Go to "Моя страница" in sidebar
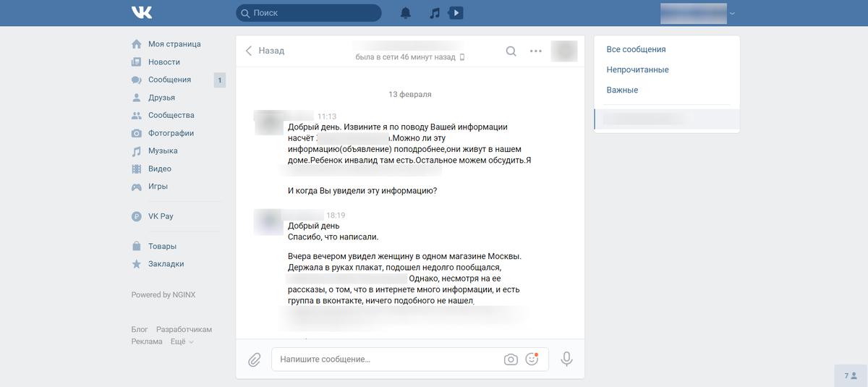868x387 pixels. point(174,44)
